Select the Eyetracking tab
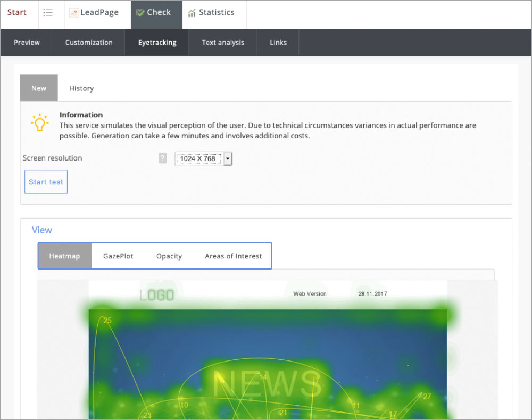The height and width of the screenshot is (420, 532). click(x=157, y=43)
